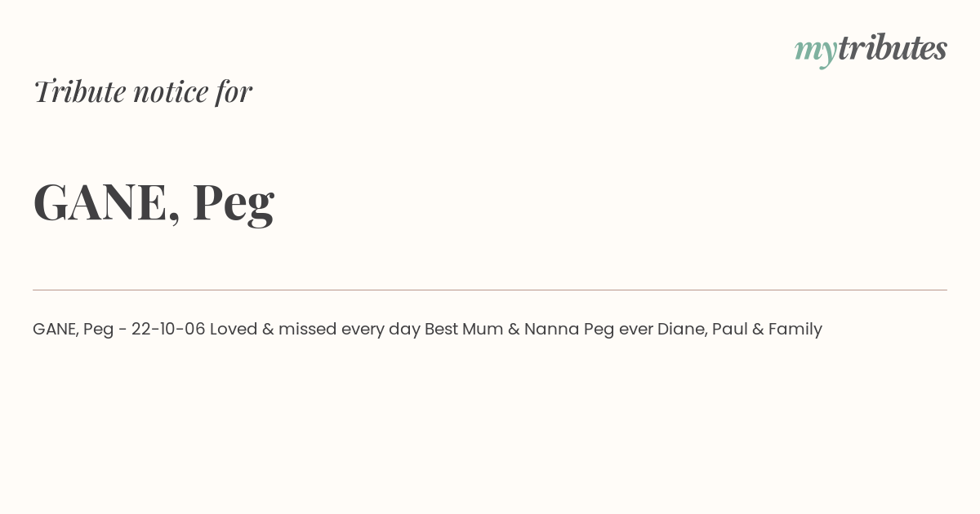Image resolution: width=980 pixels, height=514 pixels.
Task: Click the horizontal divider line below the title
Action: coord(490,290)
